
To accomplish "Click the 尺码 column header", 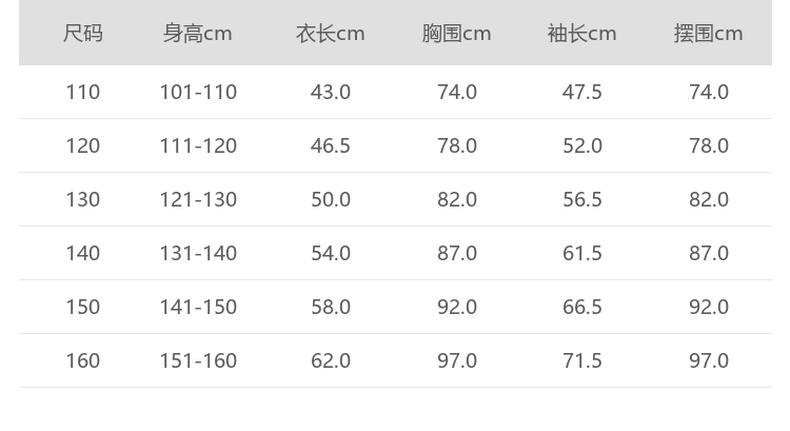I will (83, 33).
